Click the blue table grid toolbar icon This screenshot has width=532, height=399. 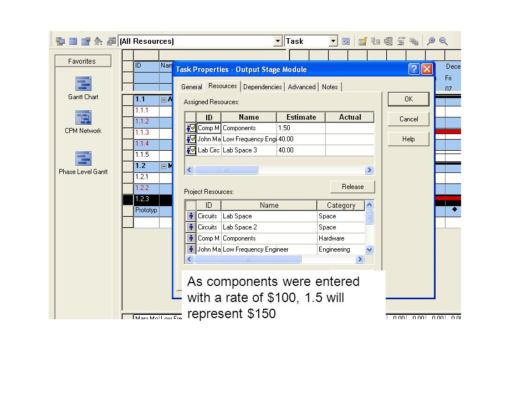[x=73, y=42]
